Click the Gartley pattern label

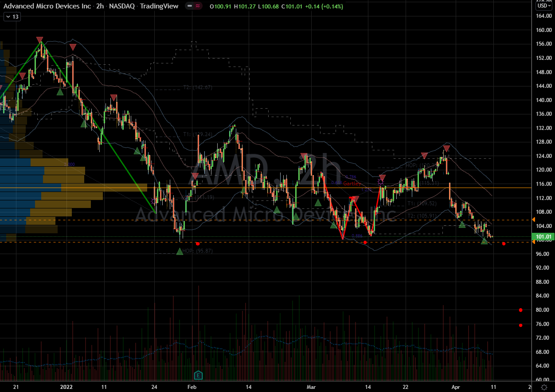pyautogui.click(x=353, y=183)
